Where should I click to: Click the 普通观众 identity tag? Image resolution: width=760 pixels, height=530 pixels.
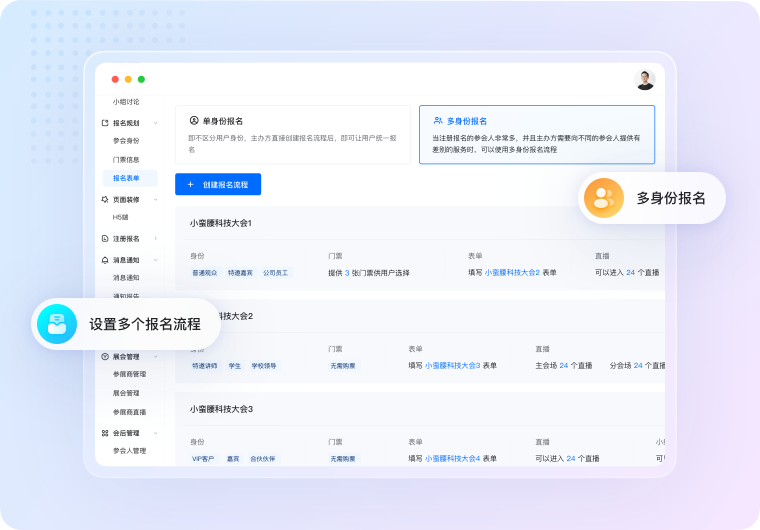tap(206, 272)
